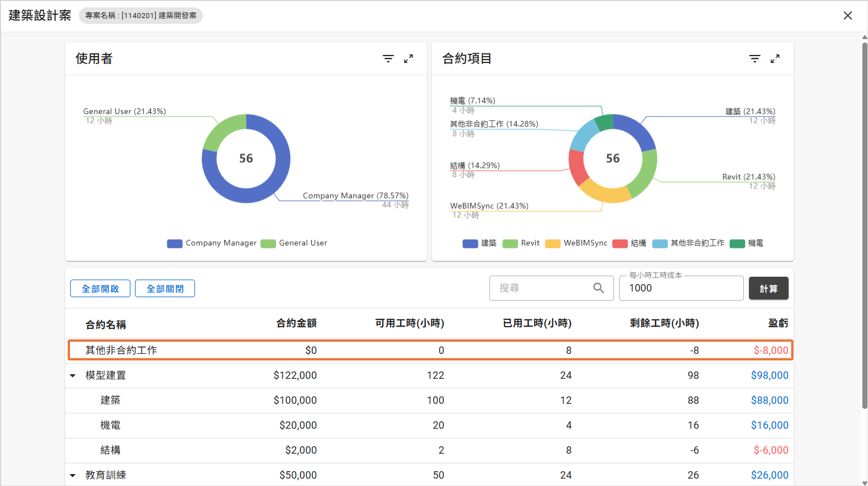The image size is (868, 486).
Task: Click the 計算 button
Action: 769,289
